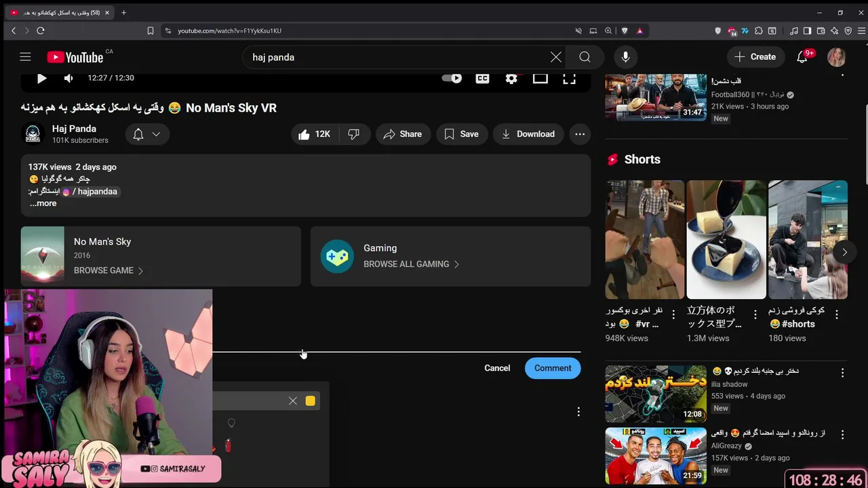Viewport: 868px width, 488px height.
Task: Expand subscription notification bell dropdown
Action: point(146,134)
